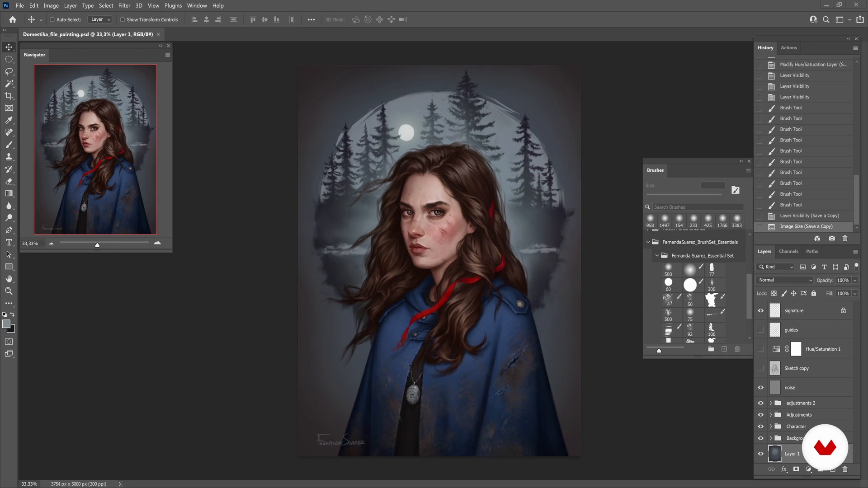Open the Auto-Select Layer dropdown
Screen dimensions: 868x488
(x=100, y=19)
